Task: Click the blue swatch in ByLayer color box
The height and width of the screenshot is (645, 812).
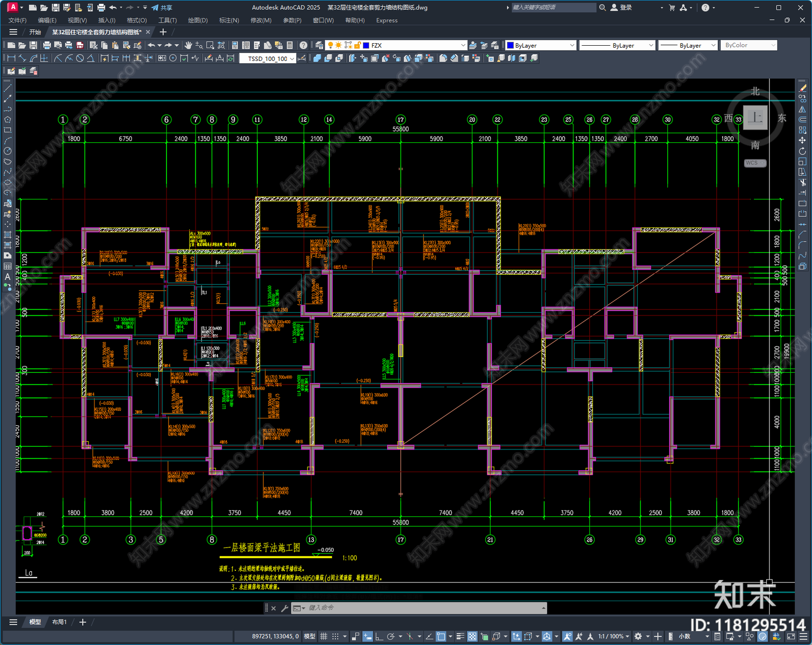Action: coord(511,45)
